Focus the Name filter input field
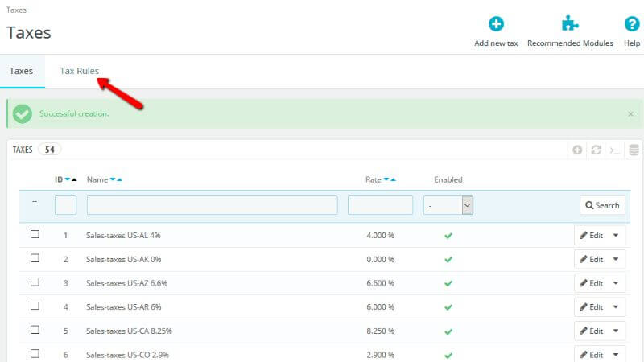The image size is (644, 362). point(213,205)
